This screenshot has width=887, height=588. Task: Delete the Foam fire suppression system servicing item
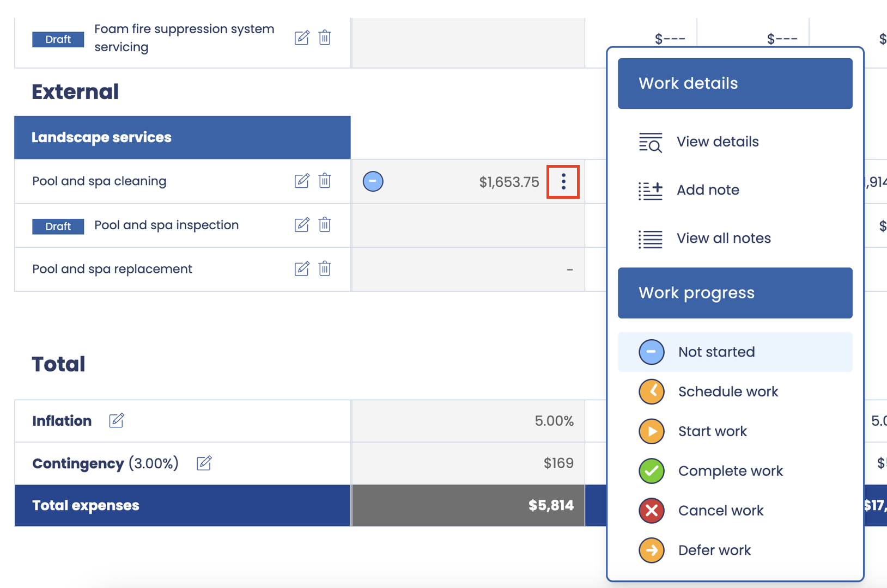coord(325,38)
